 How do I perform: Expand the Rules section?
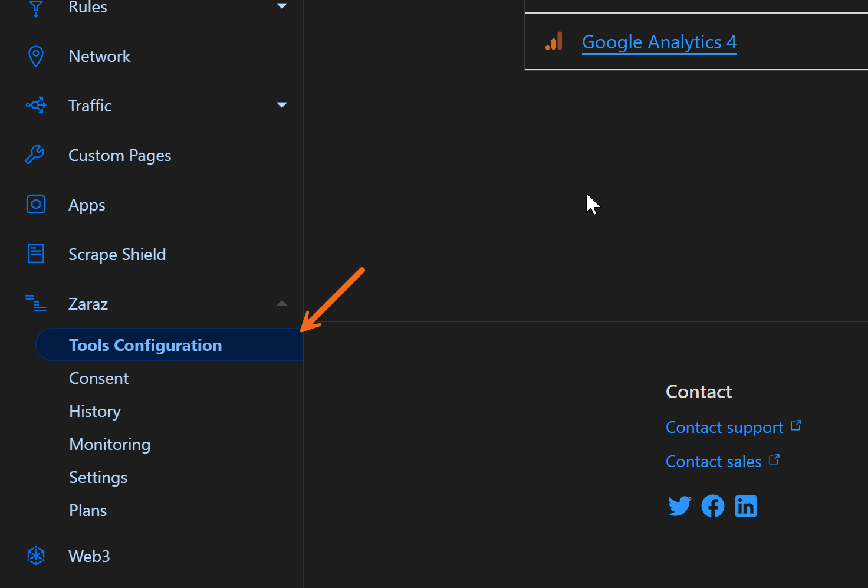click(282, 6)
